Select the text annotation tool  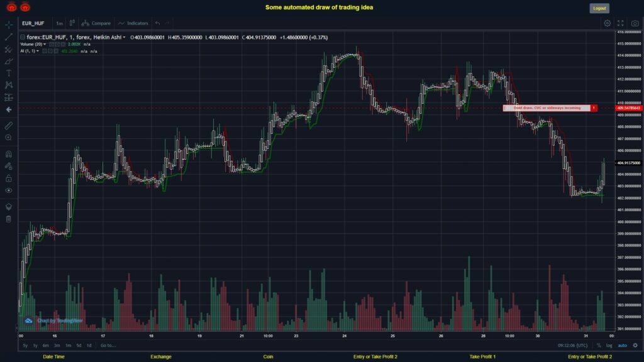coord(9,73)
